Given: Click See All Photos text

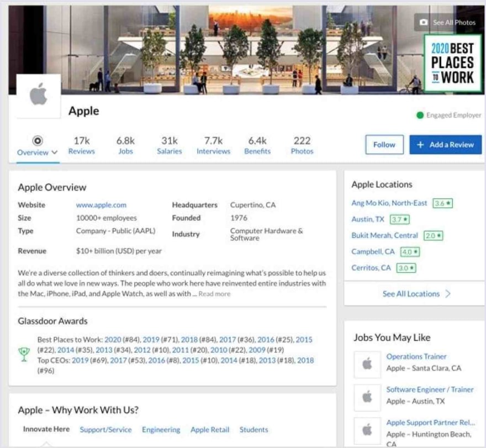Looking at the screenshot, I should coord(454,22).
